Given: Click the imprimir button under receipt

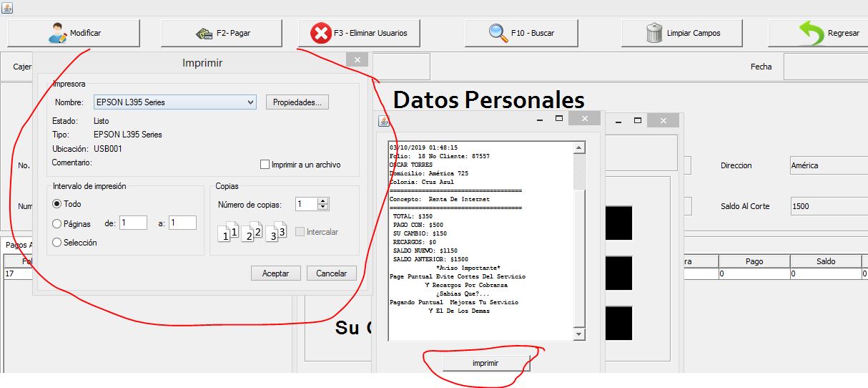Looking at the screenshot, I should (485, 364).
